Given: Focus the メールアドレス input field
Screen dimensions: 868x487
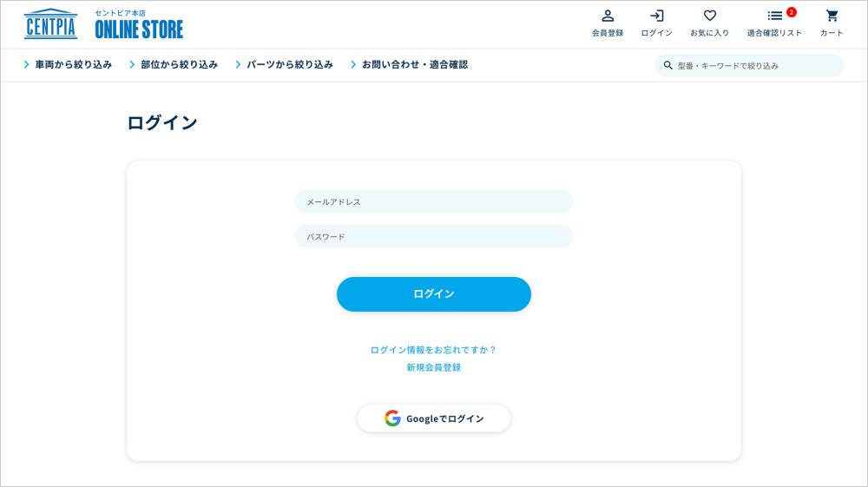Looking at the screenshot, I should point(434,201).
